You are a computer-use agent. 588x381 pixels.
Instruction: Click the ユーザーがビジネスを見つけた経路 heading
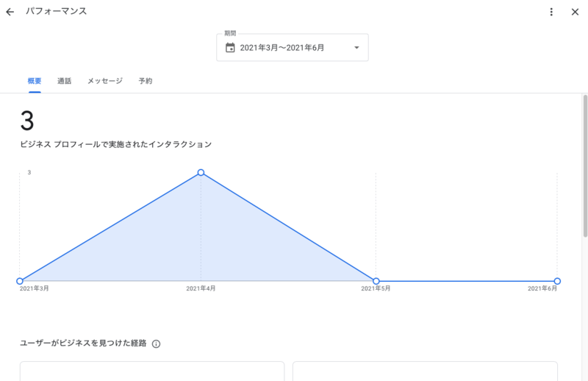(x=83, y=343)
